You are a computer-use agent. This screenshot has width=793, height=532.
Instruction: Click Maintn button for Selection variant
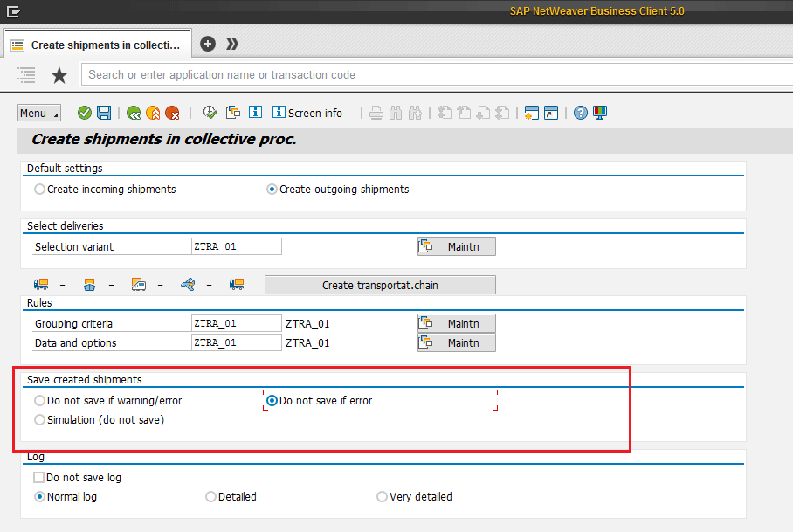pyautogui.click(x=457, y=246)
